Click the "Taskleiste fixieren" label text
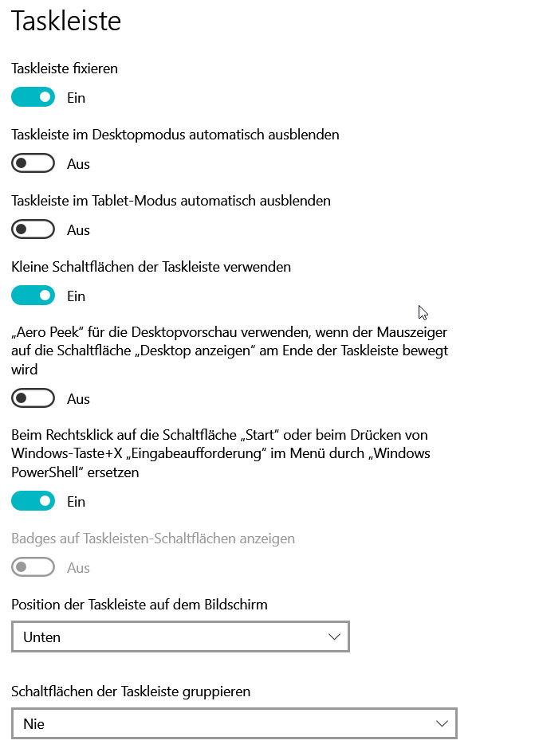This screenshot has width=535, height=756. coord(65,69)
